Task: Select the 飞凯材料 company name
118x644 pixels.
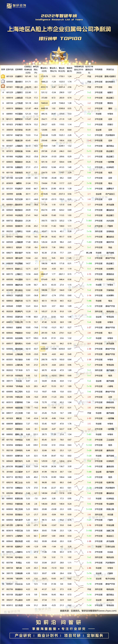Action: 19,579
